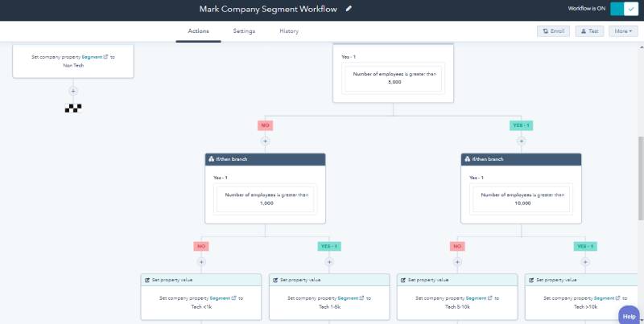Click NO label under 10,000 employees branch

[x=457, y=246]
